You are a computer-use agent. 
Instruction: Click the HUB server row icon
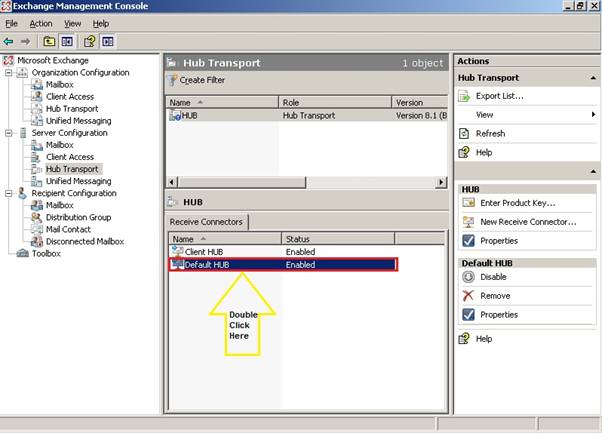[175, 115]
